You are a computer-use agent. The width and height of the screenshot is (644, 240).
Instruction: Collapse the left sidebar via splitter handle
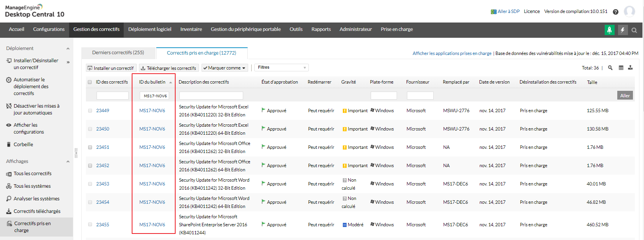pyautogui.click(x=76, y=153)
